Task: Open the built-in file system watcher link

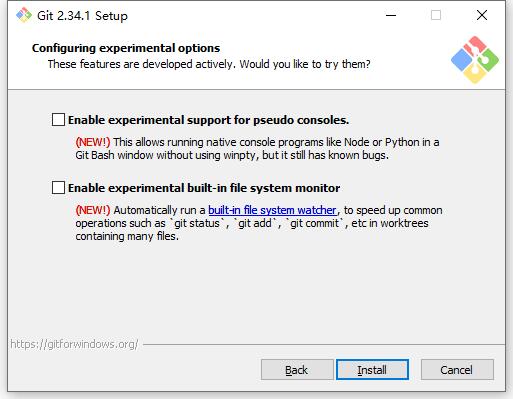Action: [272, 210]
